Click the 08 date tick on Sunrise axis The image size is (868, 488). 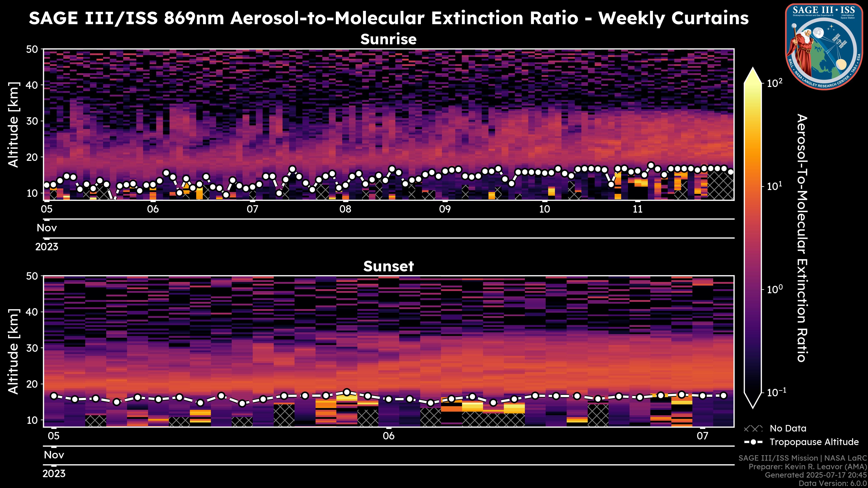pos(345,209)
